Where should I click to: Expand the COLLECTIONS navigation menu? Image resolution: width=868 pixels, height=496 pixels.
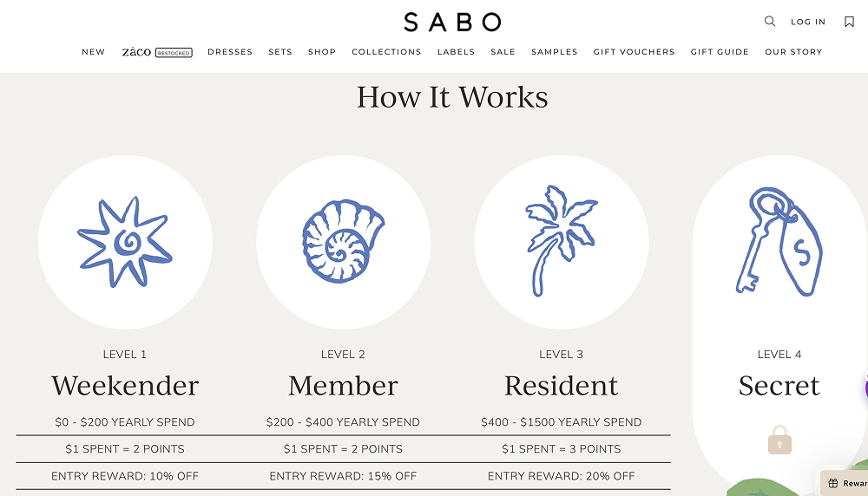click(x=386, y=52)
